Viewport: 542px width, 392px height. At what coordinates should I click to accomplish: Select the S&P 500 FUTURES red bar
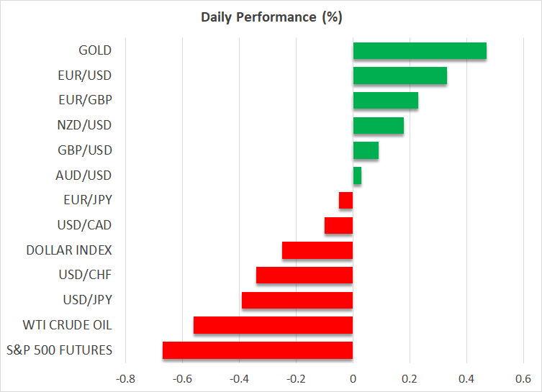tap(258, 350)
